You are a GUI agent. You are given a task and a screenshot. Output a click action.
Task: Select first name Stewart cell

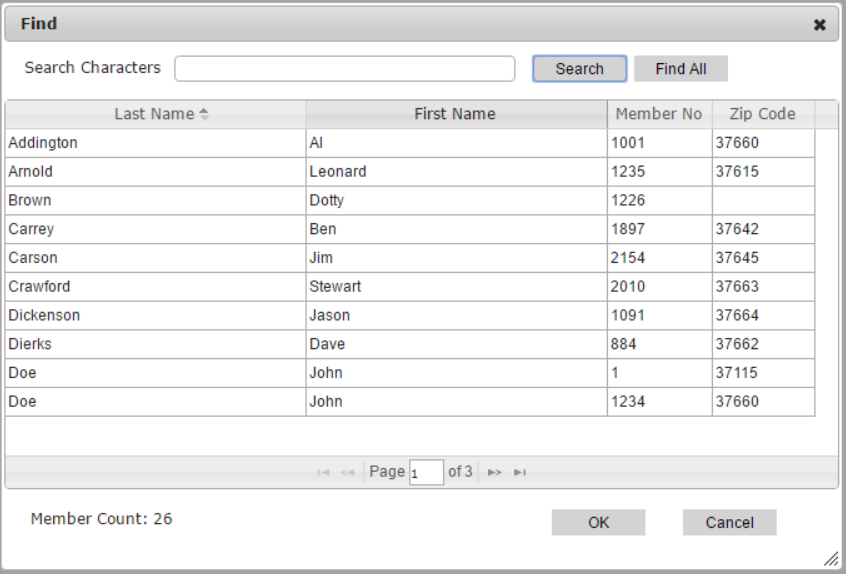456,286
